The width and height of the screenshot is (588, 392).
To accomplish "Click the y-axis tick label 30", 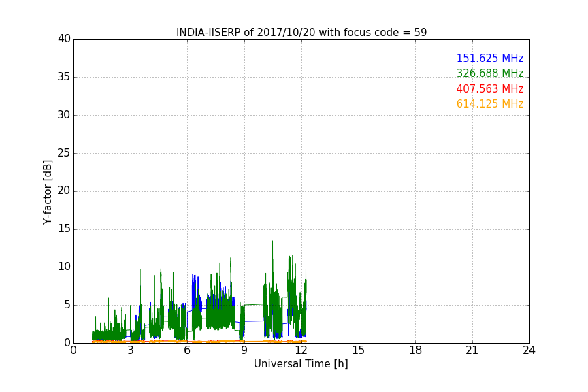I will (x=64, y=115).
